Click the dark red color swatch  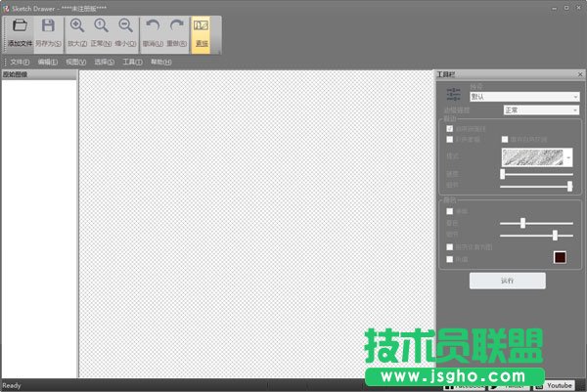click(561, 257)
